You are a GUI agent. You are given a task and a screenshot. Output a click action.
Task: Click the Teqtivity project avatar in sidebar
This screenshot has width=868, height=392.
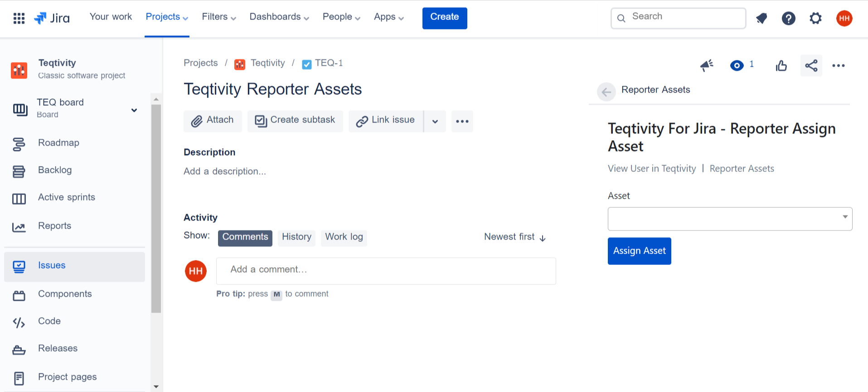click(19, 70)
